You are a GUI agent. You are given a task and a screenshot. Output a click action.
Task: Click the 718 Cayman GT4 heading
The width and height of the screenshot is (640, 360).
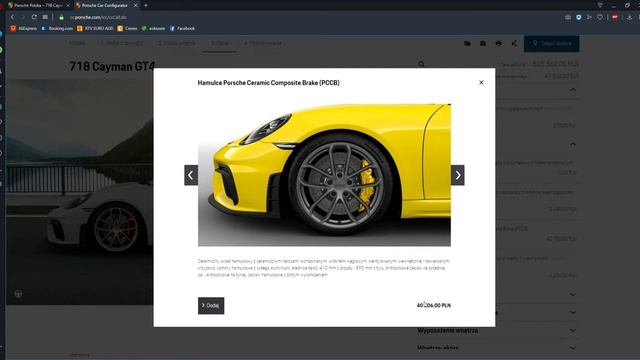(112, 66)
